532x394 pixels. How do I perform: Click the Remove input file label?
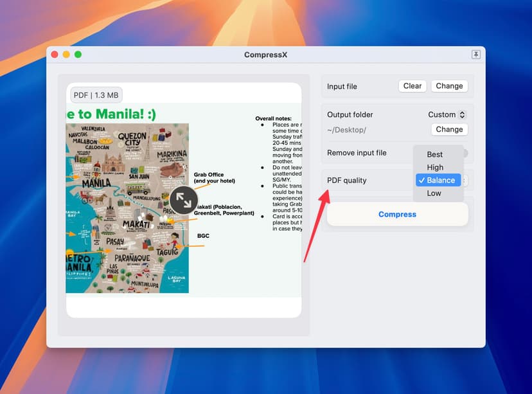(x=357, y=153)
